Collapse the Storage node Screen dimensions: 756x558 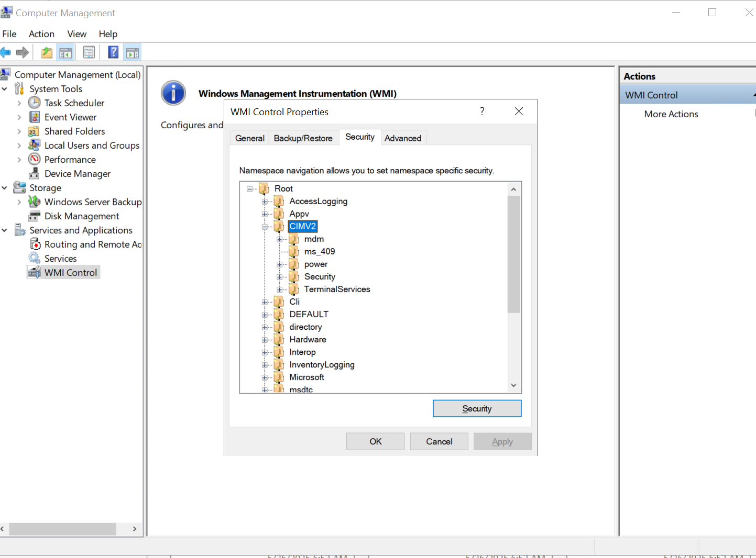(x=5, y=188)
